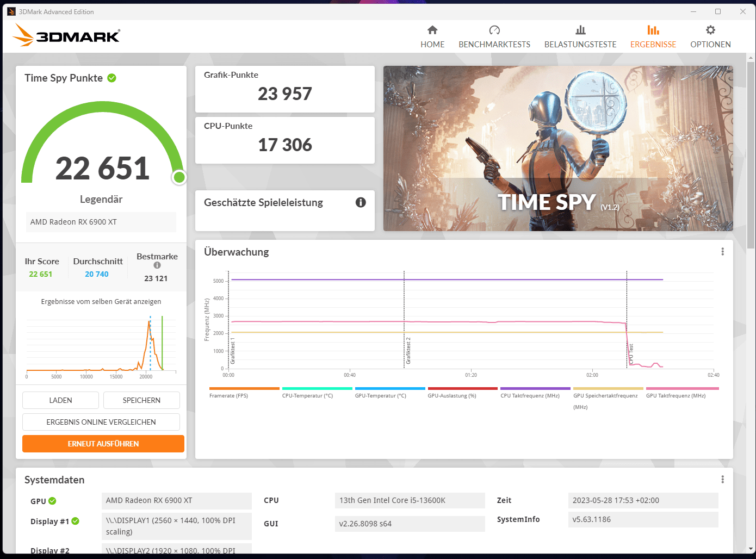Click the AMD Radeon RX 6900 XT label under Legendär

[101, 222]
